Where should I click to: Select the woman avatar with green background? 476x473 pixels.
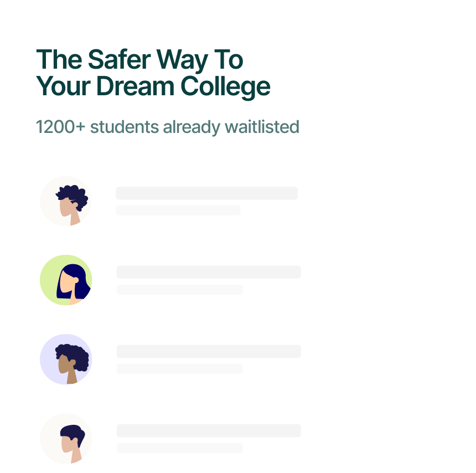click(66, 280)
